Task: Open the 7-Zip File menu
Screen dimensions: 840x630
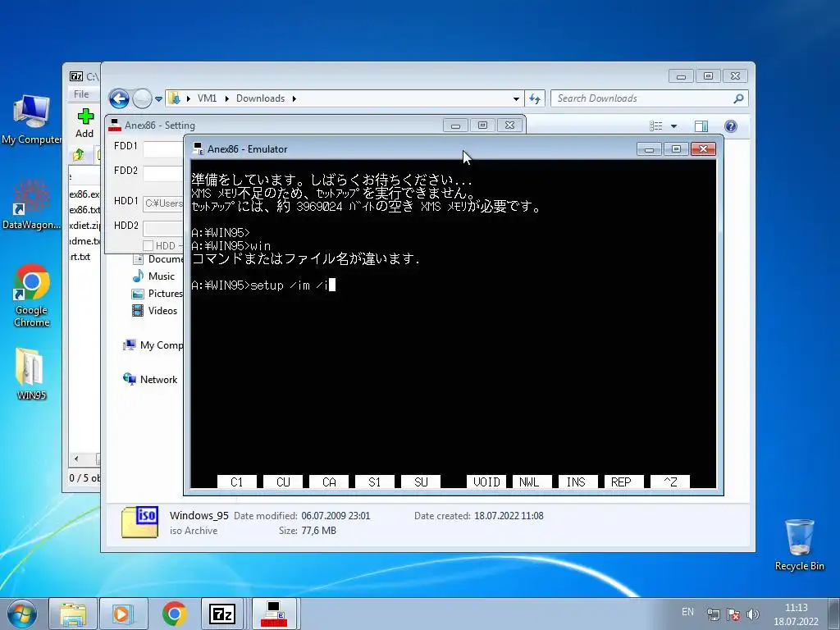Action: pyautogui.click(x=81, y=94)
